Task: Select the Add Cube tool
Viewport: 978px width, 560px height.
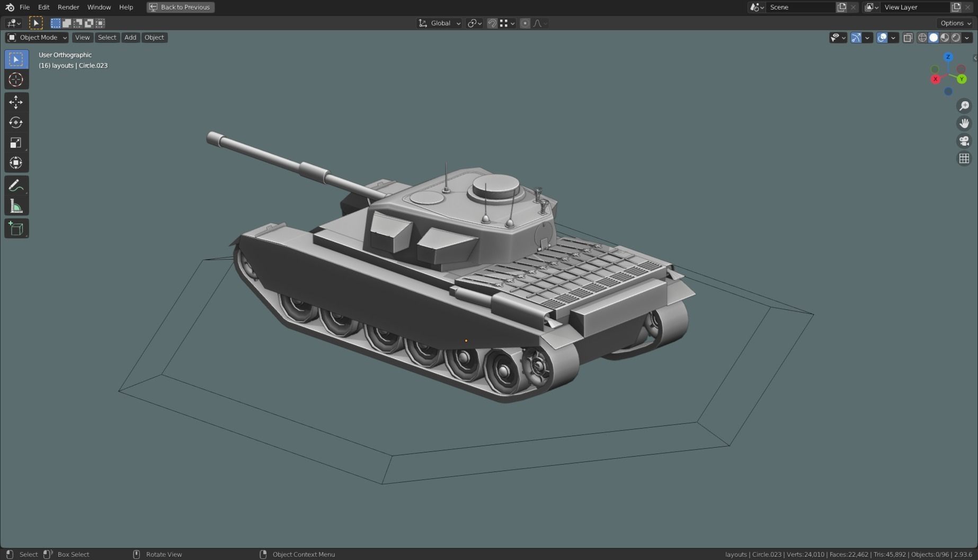Action: tap(16, 229)
